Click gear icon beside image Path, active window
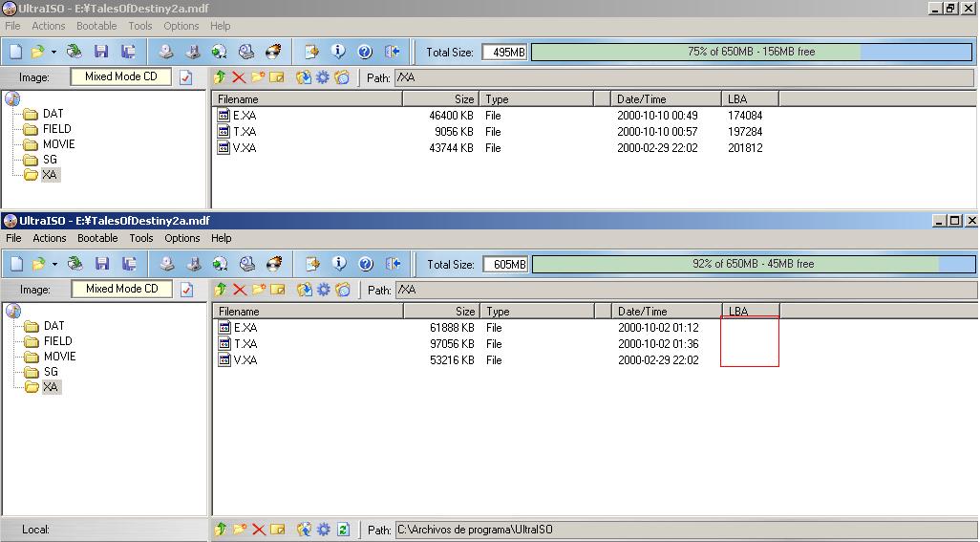The height and width of the screenshot is (542, 980). coord(324,290)
